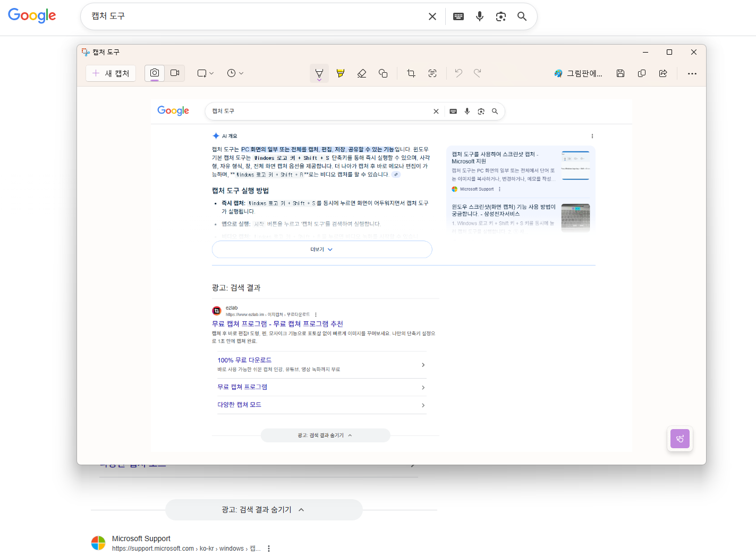Start a new capture with 새 캡처

[x=111, y=73]
